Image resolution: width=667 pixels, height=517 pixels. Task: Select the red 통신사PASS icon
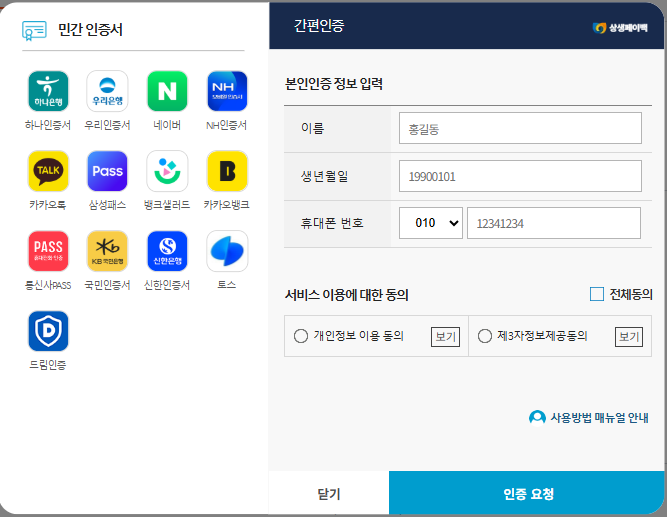[x=48, y=251]
